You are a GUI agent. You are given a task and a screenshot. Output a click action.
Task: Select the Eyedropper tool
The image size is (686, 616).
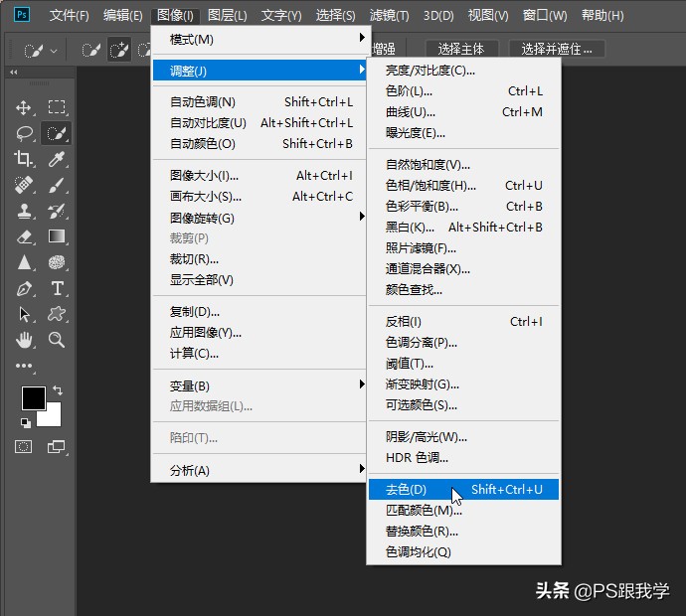57,159
